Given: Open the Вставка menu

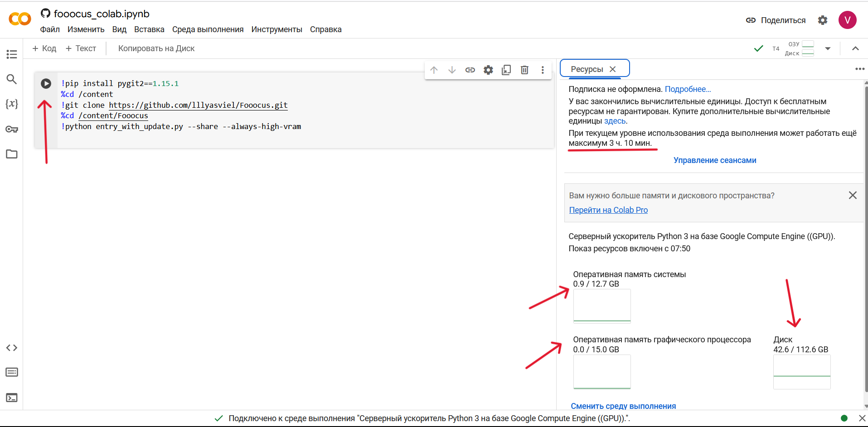Looking at the screenshot, I should [x=149, y=29].
